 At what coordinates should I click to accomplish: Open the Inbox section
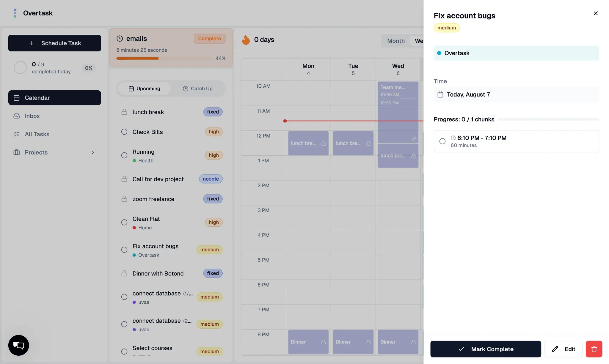pos(55,116)
